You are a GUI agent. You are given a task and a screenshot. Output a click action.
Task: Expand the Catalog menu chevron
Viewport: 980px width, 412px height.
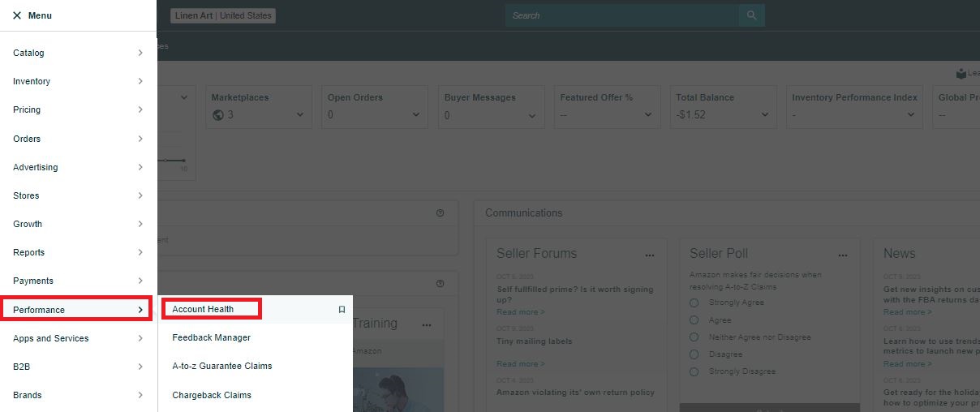point(140,53)
